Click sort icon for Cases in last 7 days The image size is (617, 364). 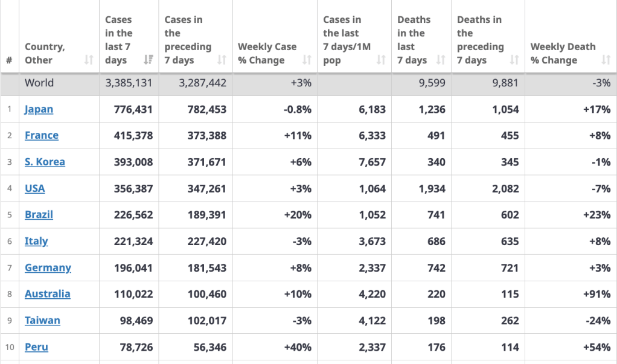coord(148,60)
